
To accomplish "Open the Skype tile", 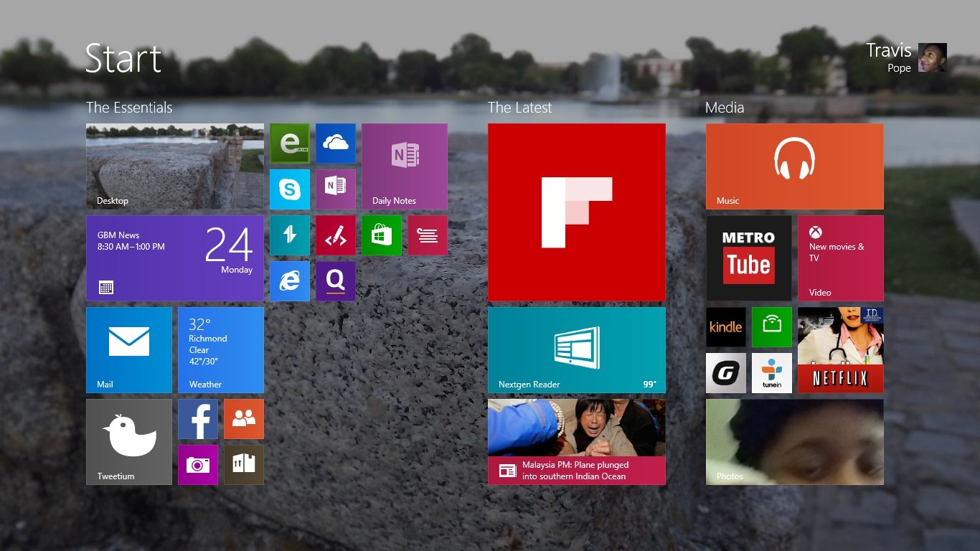I will tap(290, 189).
